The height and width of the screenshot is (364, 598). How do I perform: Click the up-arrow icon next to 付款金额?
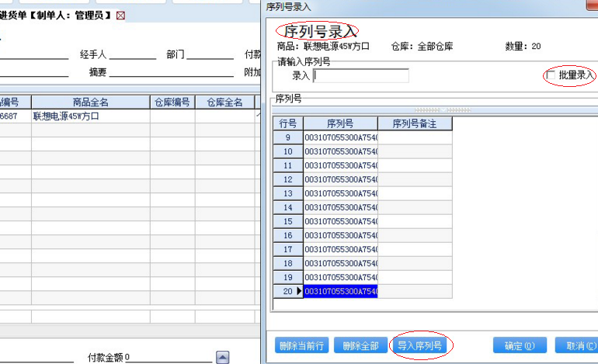pos(222,358)
